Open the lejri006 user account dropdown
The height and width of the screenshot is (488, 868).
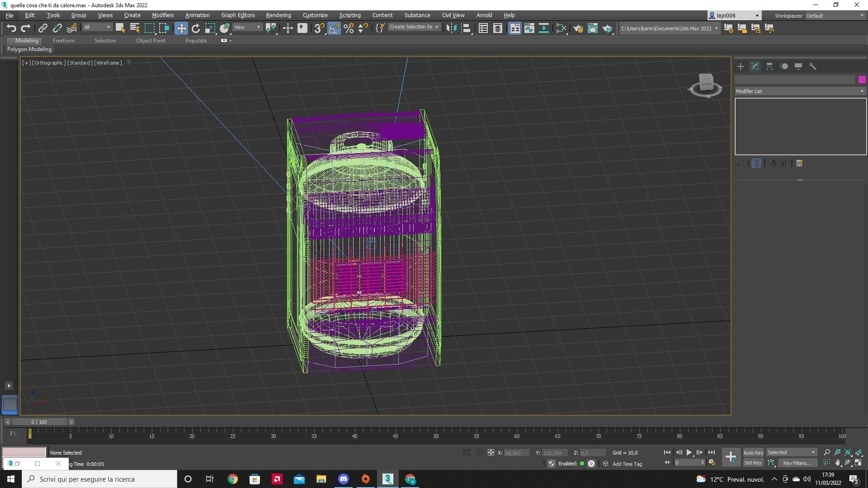tap(734, 15)
